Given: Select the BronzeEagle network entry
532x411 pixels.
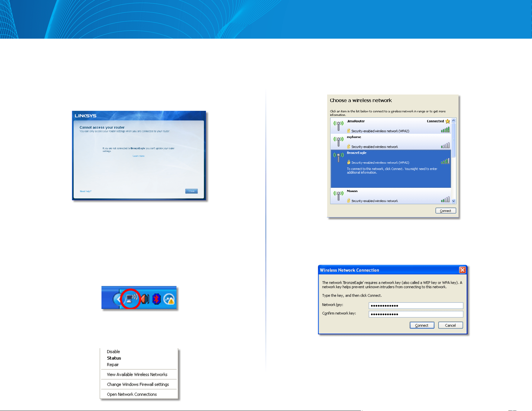Looking at the screenshot, I should pos(391,169).
